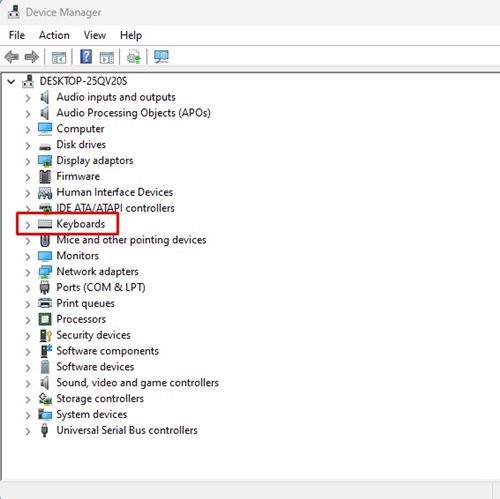Collapse the DESKTOP-25QV20S root node
The image size is (500, 499).
(11, 81)
